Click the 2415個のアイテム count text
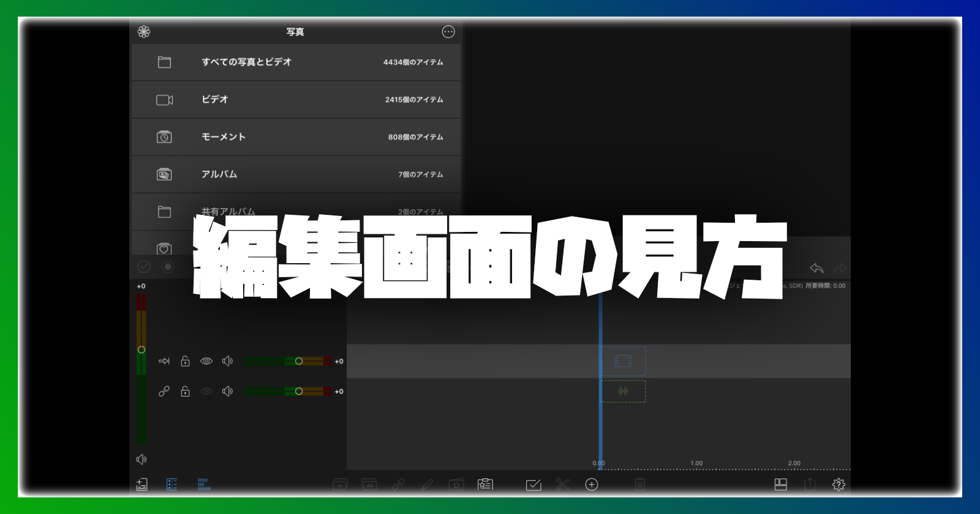The width and height of the screenshot is (980, 514). tap(414, 100)
